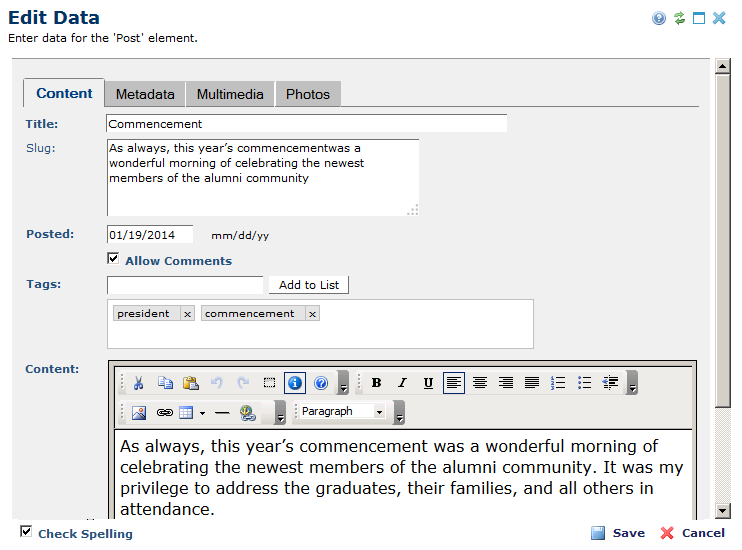Screen dimensions: 742x550
Task: Click the Insert Table grid icon
Action: pyautogui.click(x=186, y=413)
